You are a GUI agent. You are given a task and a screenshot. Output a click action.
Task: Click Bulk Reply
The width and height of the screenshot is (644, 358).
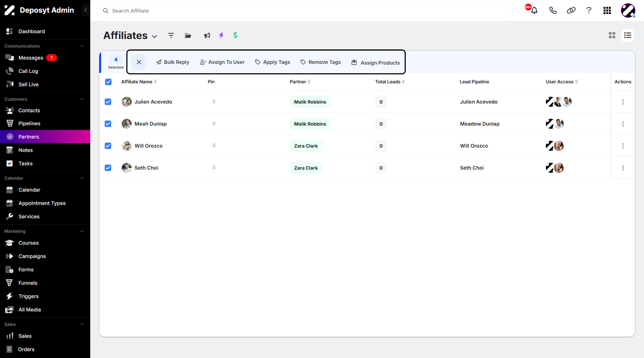173,62
